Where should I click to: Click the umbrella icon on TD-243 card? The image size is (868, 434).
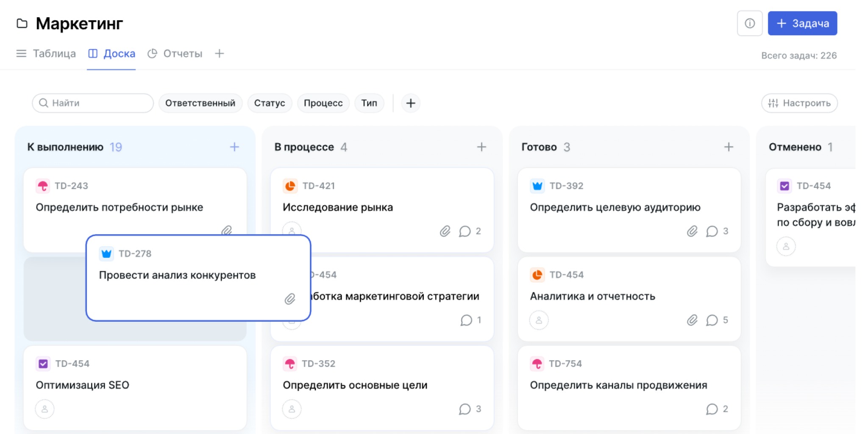[x=43, y=186]
